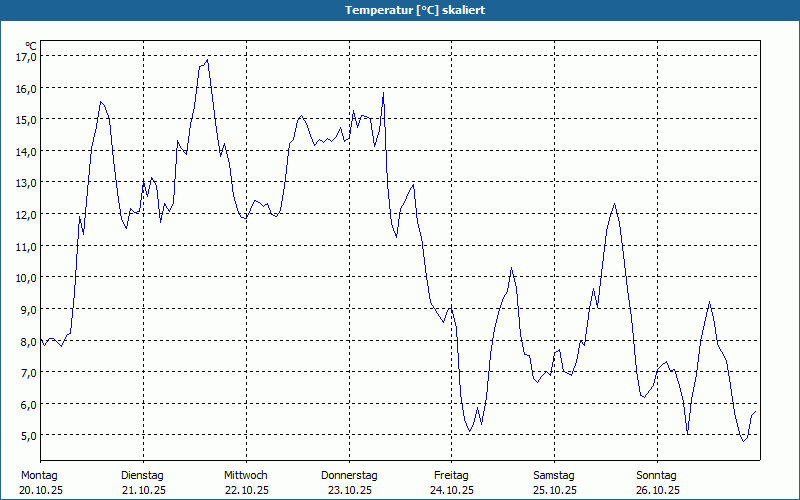The height and width of the screenshot is (500, 800).
Task: Click the Donnerstag day label
Action: point(349,476)
